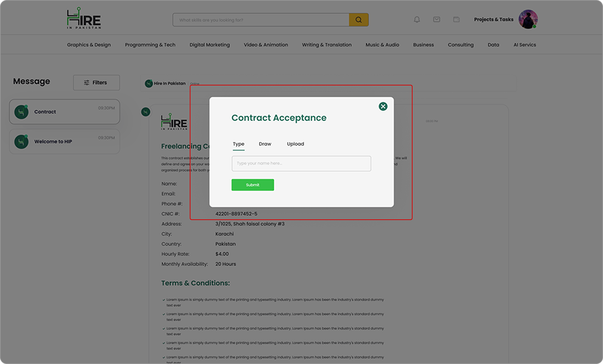
Task: Open the Filters button
Action: click(x=96, y=82)
